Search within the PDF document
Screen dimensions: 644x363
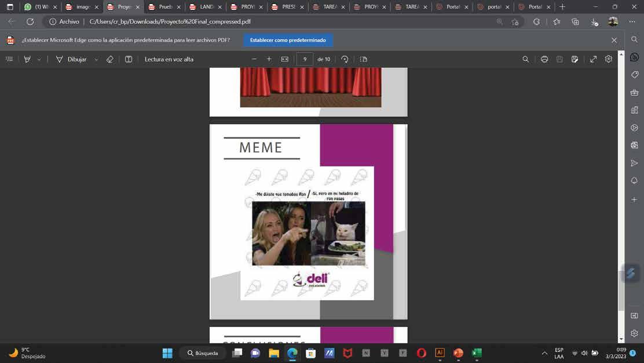[525, 59]
